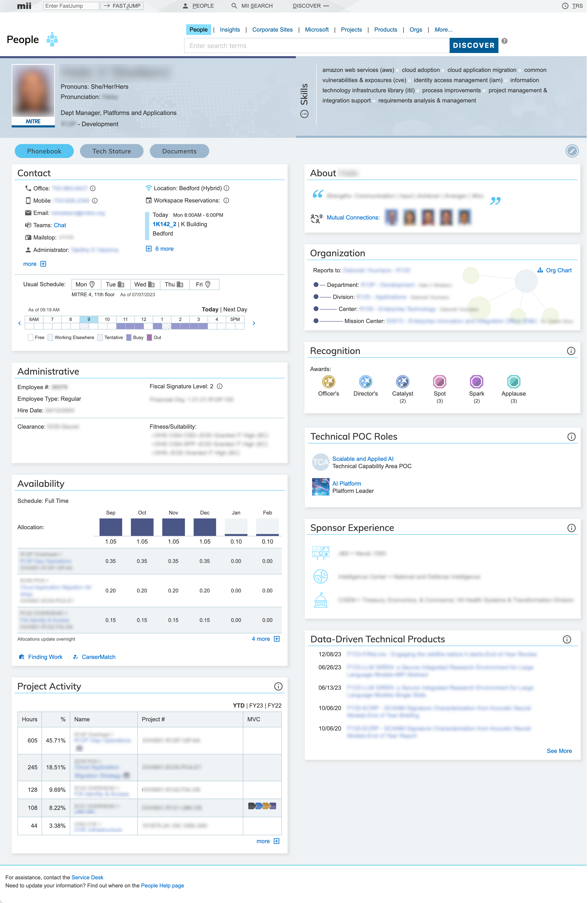The image size is (588, 903).
Task: Go to next schedule time arrow
Action: click(x=254, y=323)
